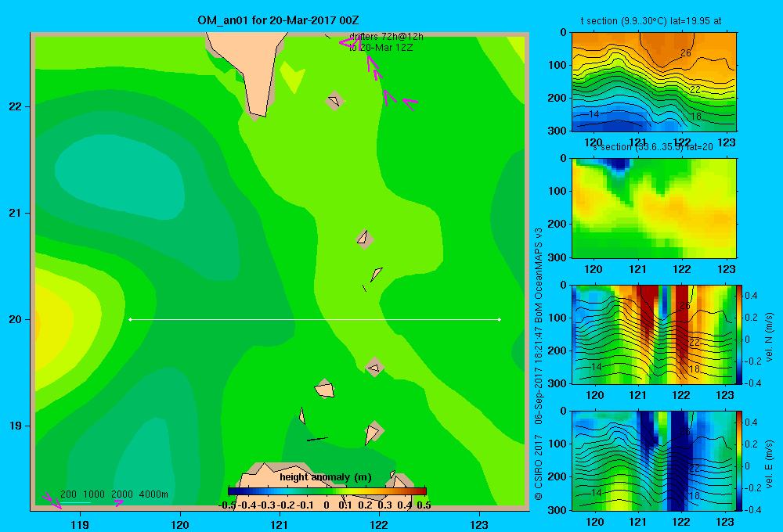Click the 300 depth tick of t section

[557, 130]
